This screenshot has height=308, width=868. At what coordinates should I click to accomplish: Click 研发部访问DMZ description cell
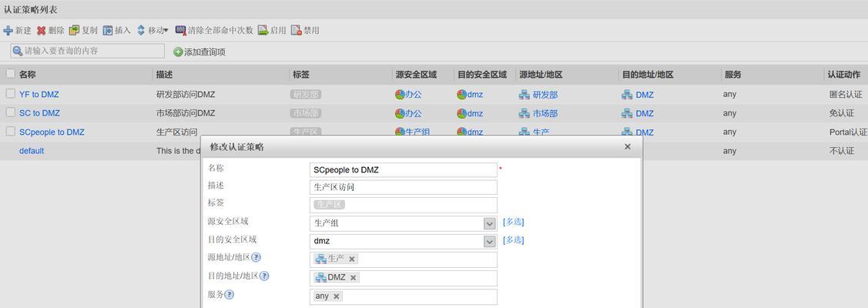click(x=186, y=95)
